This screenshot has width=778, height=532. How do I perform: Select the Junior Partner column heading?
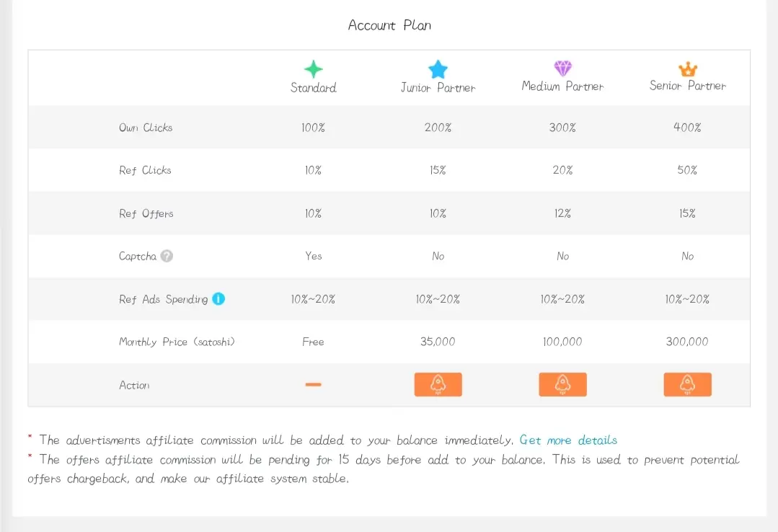(x=438, y=88)
